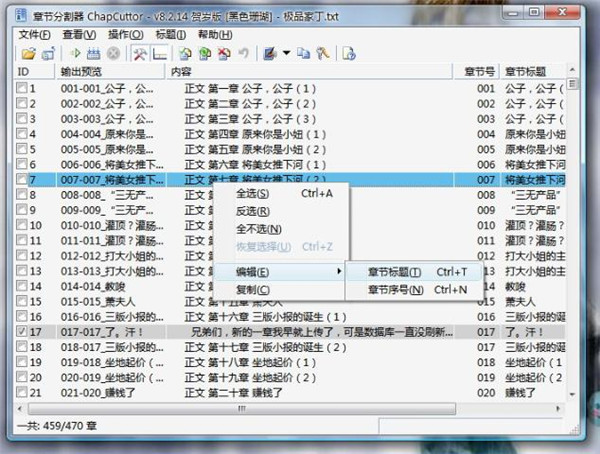Viewport: 600px width, 454px height.
Task: Click the keys tool toolbar icon
Action: coord(323,53)
